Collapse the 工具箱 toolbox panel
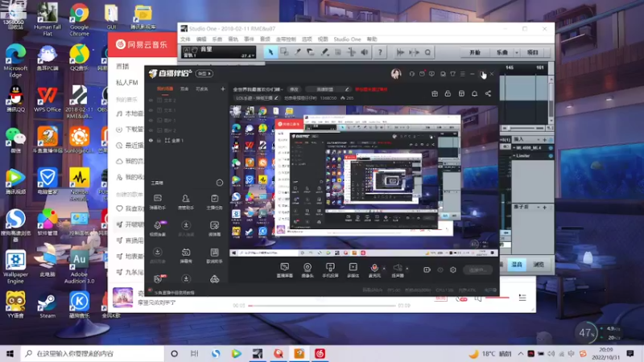The image size is (644, 362). (x=219, y=183)
